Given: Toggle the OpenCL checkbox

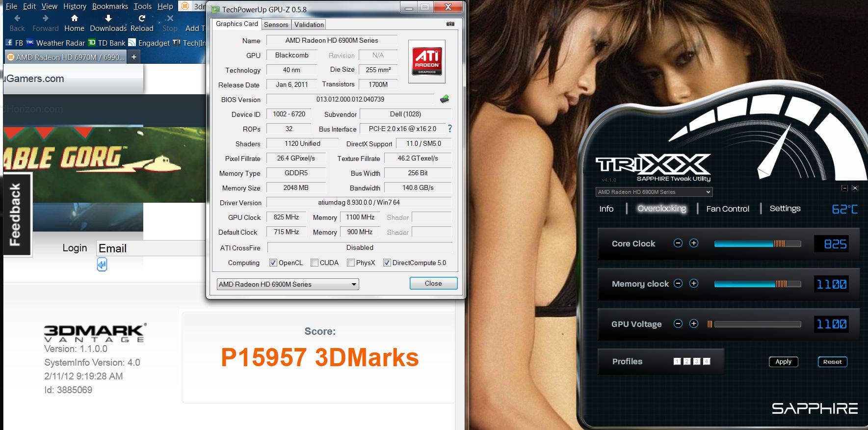Looking at the screenshot, I should [x=273, y=263].
